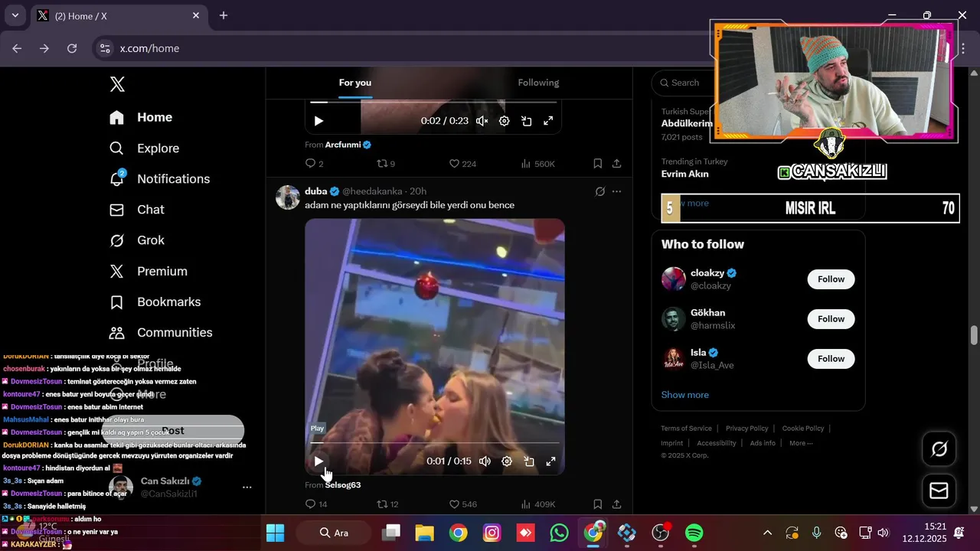Open settings gear on duba's video
This screenshot has height=551, width=980.
pyautogui.click(x=507, y=461)
